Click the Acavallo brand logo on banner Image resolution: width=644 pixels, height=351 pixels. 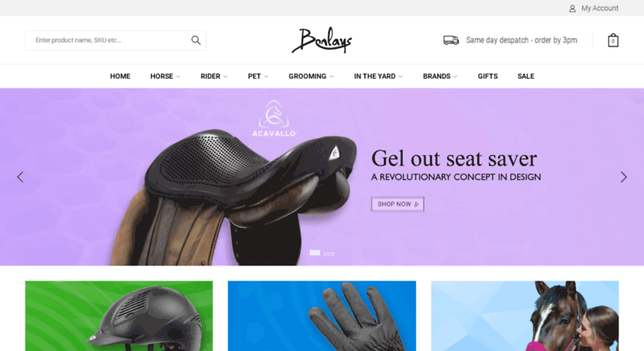pos(274,119)
